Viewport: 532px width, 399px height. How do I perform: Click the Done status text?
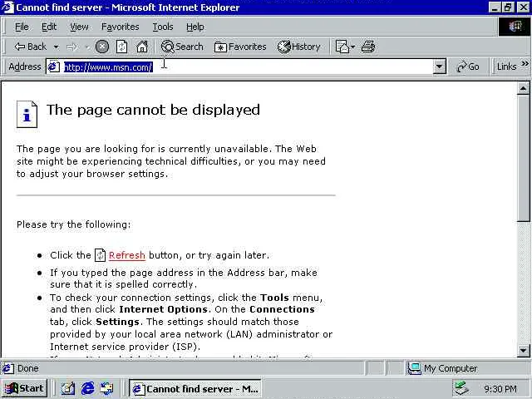(x=27, y=368)
